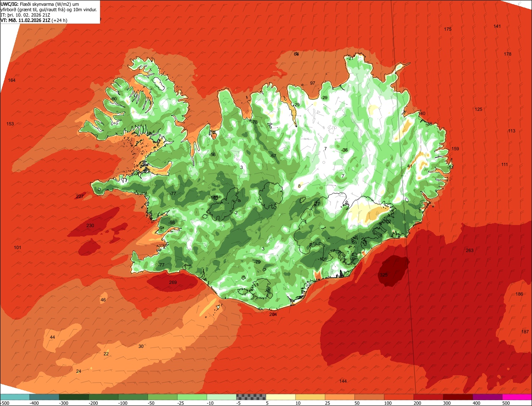Click the 8 value in central Iceland
The image size is (532, 406).
(x=299, y=186)
